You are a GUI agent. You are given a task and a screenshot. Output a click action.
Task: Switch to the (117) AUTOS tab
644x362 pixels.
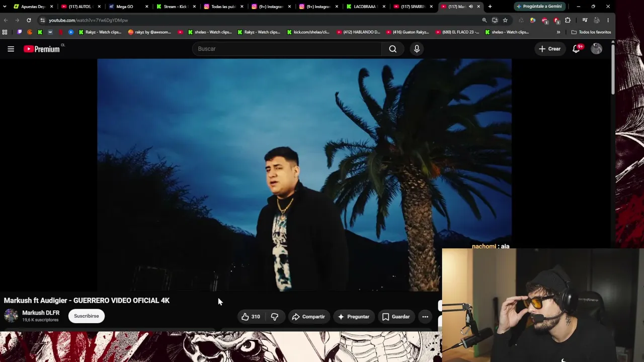pos(80,7)
